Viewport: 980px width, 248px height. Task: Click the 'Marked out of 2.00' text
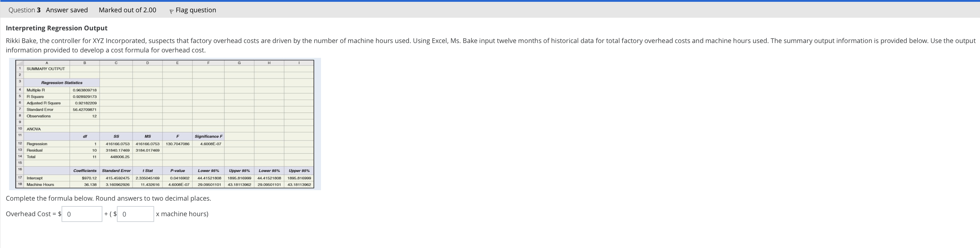(x=127, y=10)
